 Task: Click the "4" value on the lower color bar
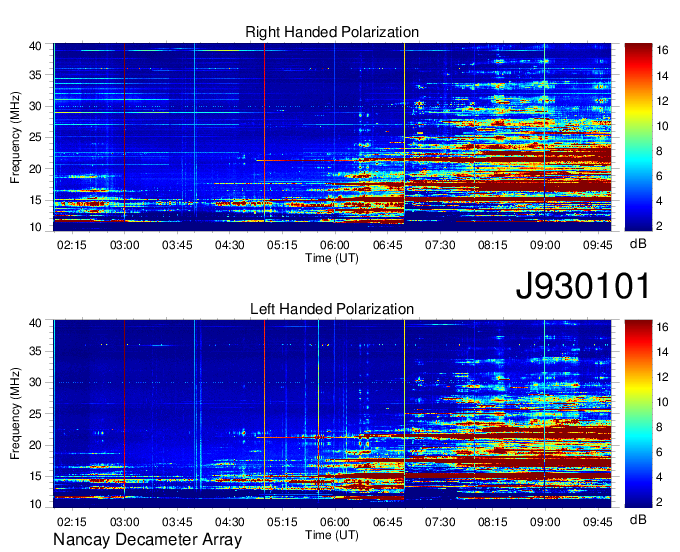click(x=659, y=477)
